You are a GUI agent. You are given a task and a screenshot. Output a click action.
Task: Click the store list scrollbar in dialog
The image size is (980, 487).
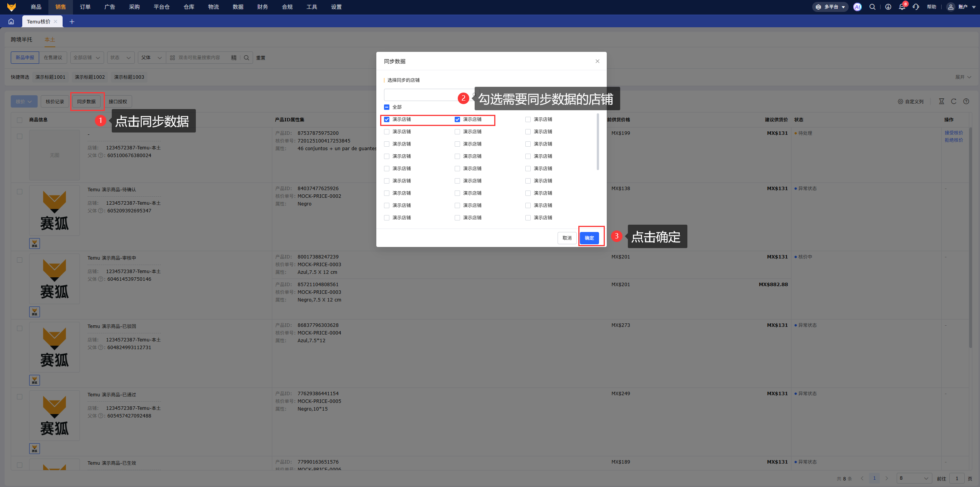(598, 142)
